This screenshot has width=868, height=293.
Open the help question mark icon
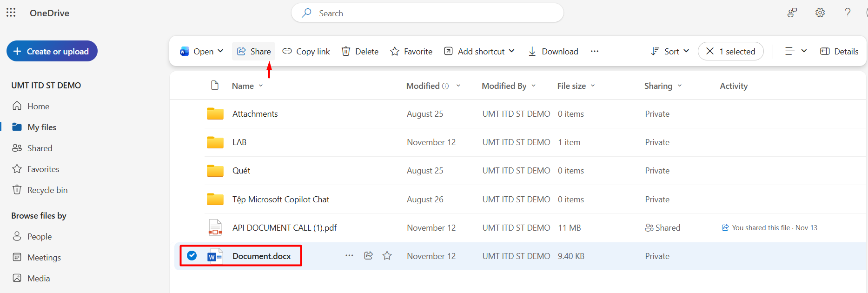[x=848, y=13]
